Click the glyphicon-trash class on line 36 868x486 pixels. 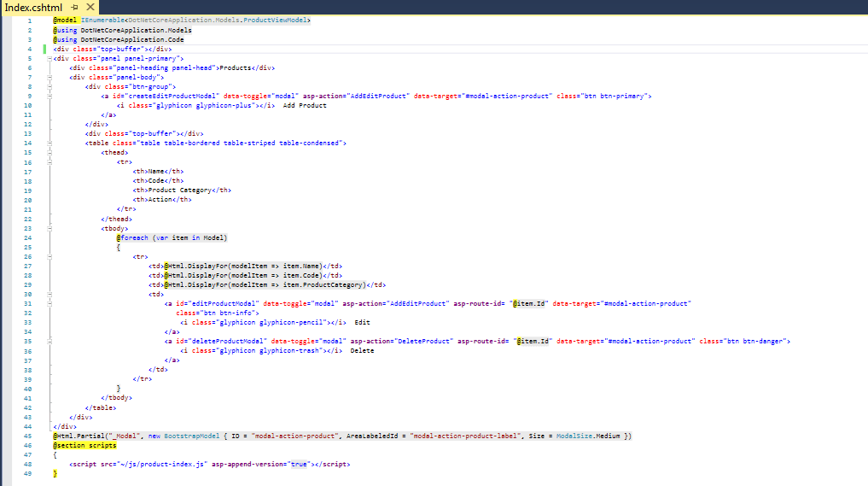pyautogui.click(x=289, y=351)
